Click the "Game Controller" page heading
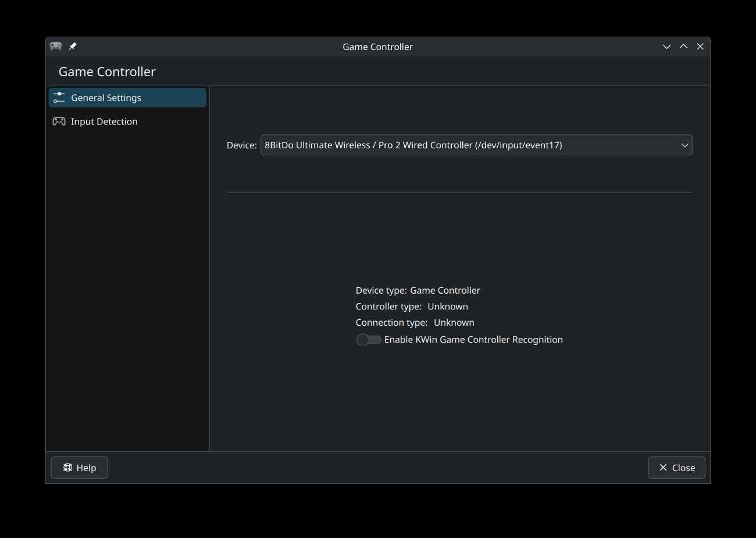 coord(107,72)
